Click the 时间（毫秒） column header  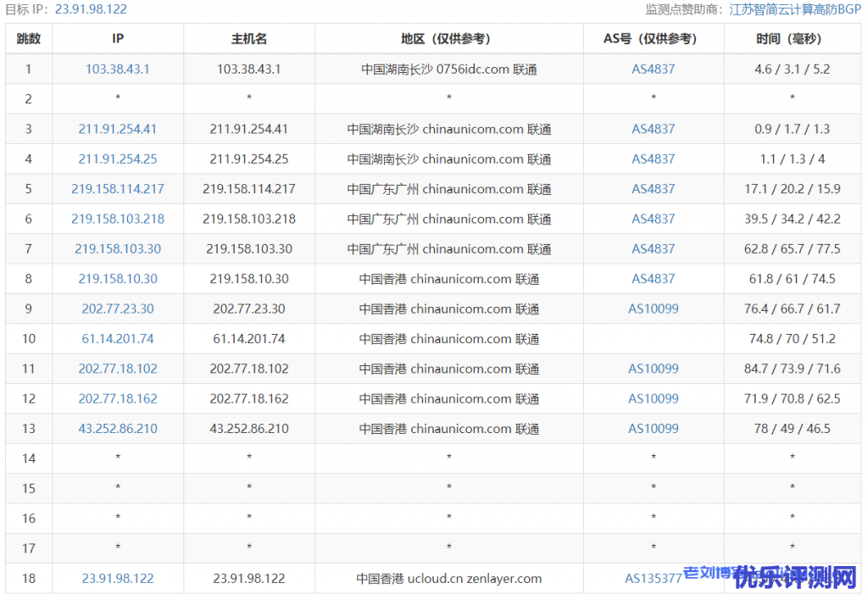click(792, 39)
